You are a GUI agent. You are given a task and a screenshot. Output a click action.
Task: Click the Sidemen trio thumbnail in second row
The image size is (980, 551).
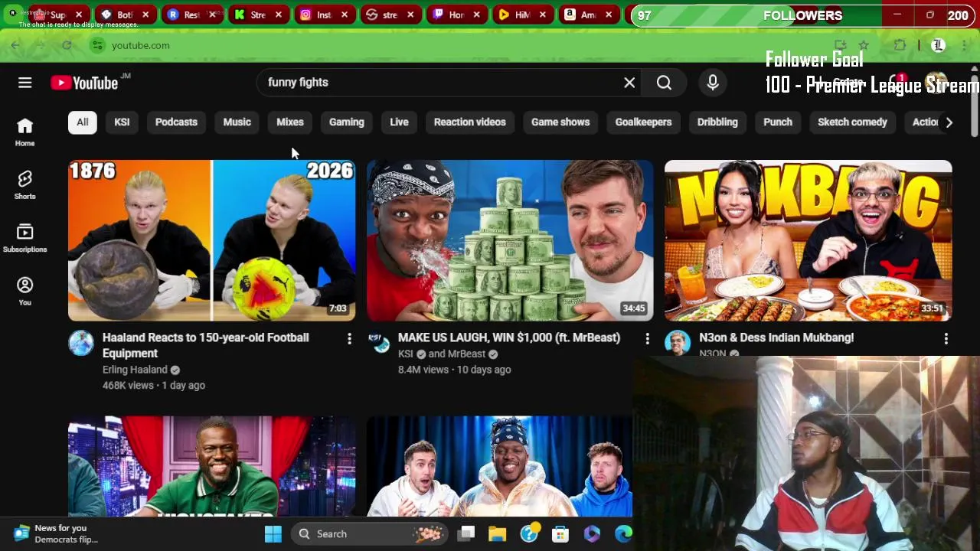499,466
